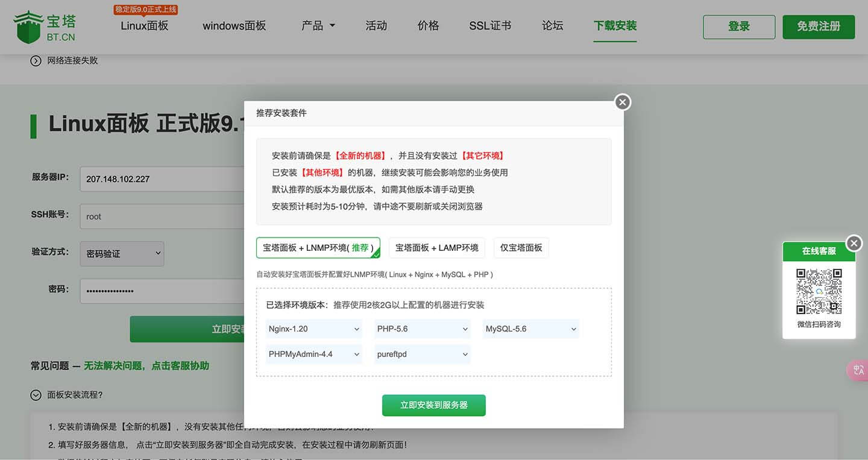
Task: Open the Nginx-1.20 version dropdown
Action: [314, 329]
